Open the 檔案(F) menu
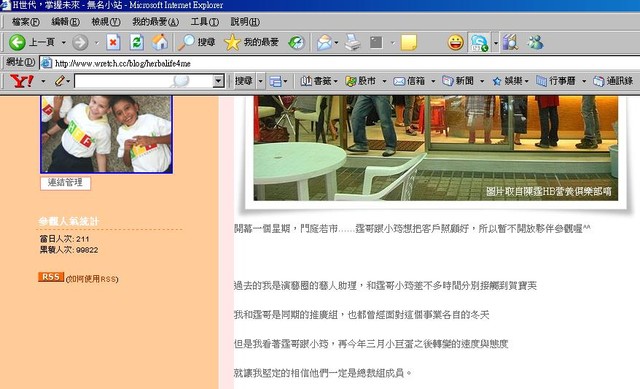The width and height of the screenshot is (640, 389). point(26,22)
